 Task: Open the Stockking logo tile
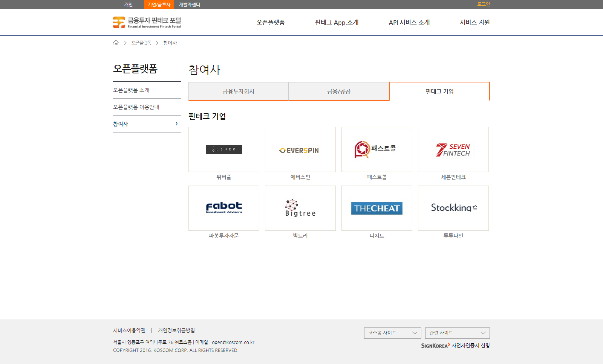pos(453,208)
